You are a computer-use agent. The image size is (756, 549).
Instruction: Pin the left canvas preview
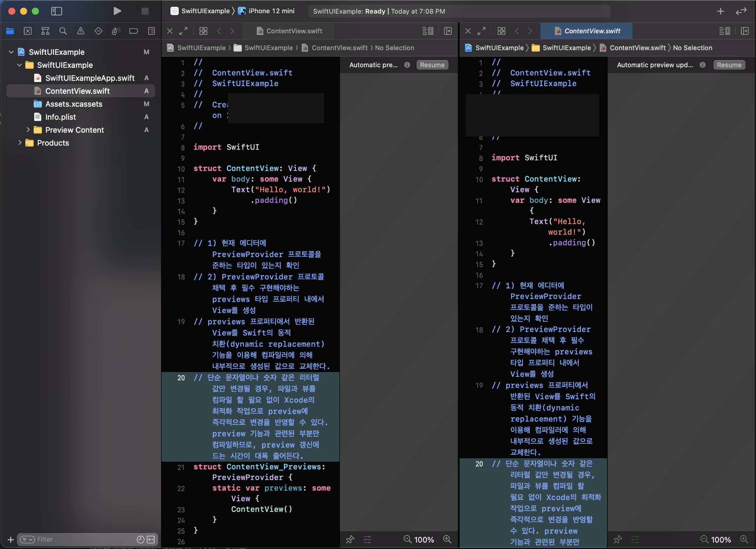[350, 540]
